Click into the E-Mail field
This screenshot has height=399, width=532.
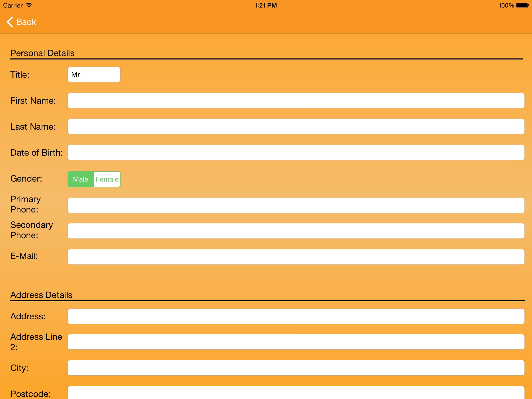point(296,257)
